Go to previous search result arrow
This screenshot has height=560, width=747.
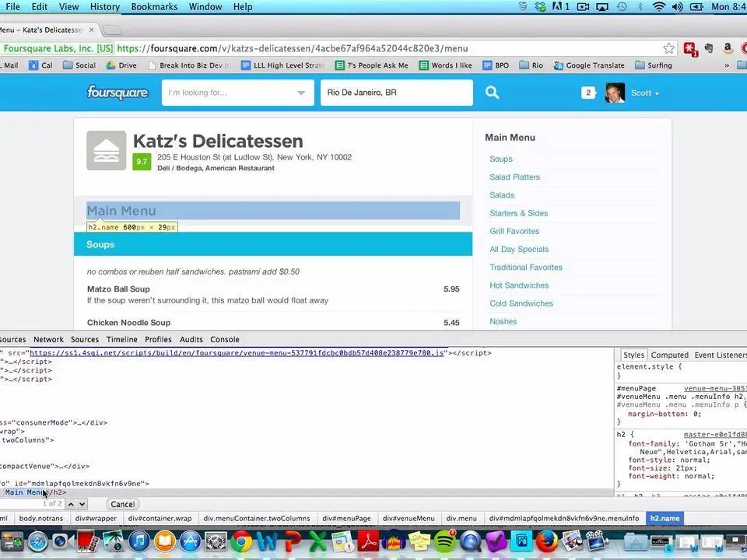(x=71, y=504)
